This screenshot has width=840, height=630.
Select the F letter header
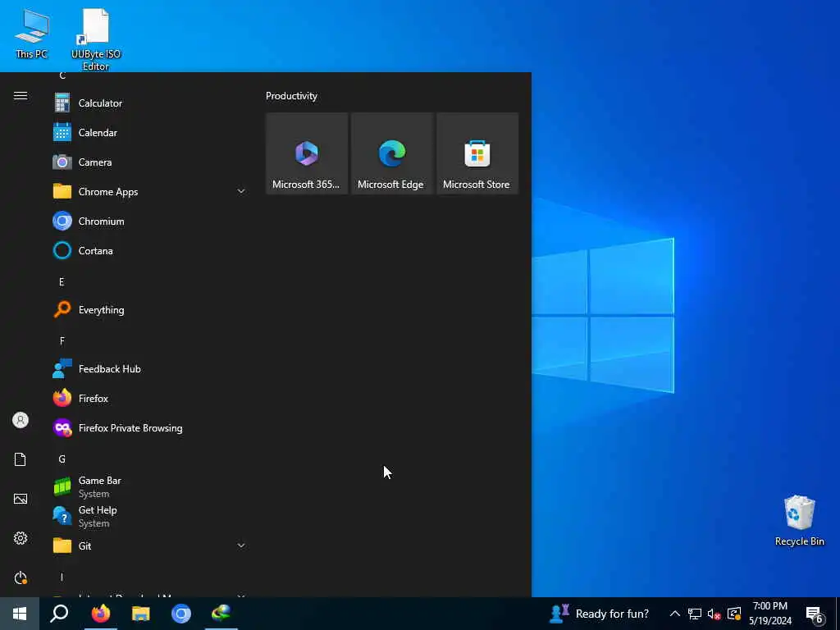pos(62,340)
